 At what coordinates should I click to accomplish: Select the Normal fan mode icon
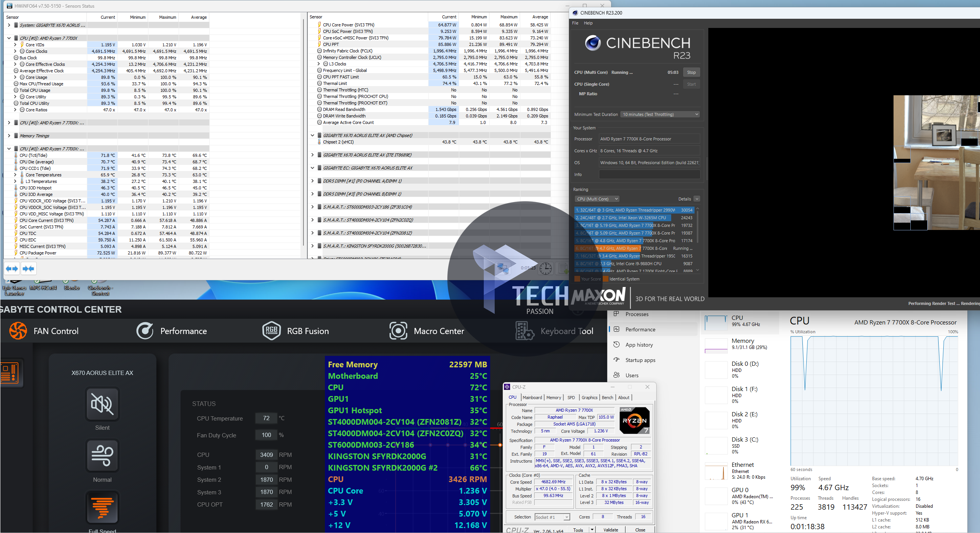[x=102, y=456]
